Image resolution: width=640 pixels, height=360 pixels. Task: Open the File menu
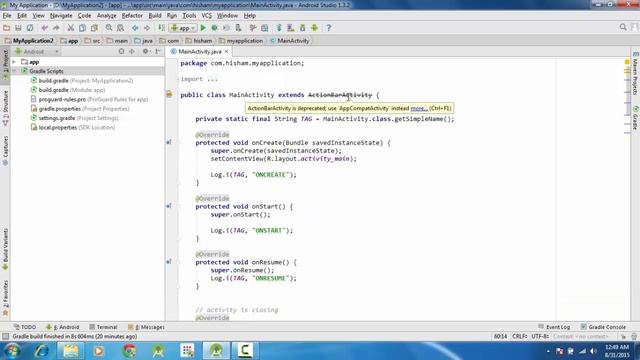7,16
